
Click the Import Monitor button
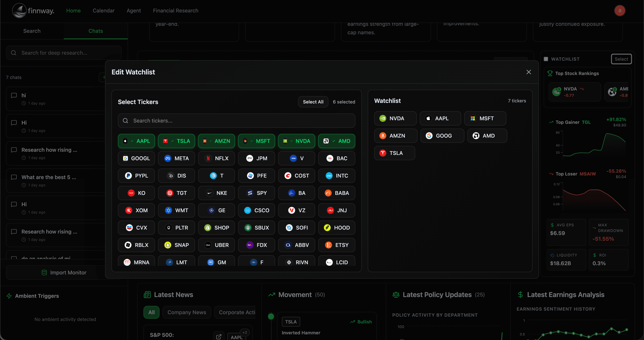click(x=64, y=273)
